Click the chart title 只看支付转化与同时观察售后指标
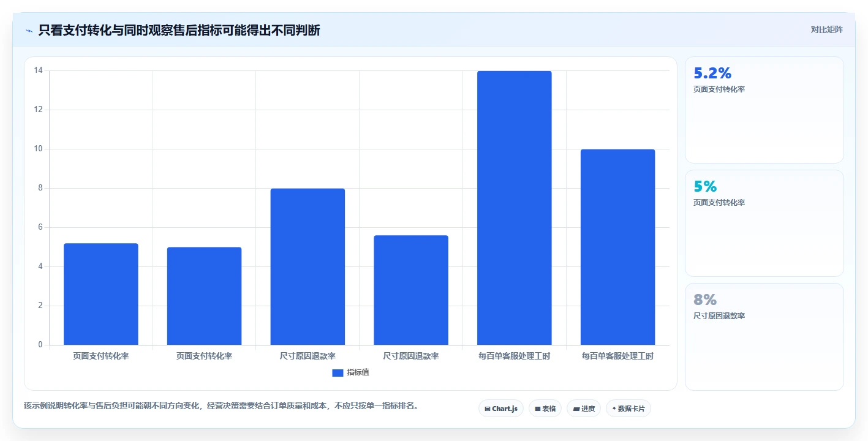868x441 pixels. point(179,30)
